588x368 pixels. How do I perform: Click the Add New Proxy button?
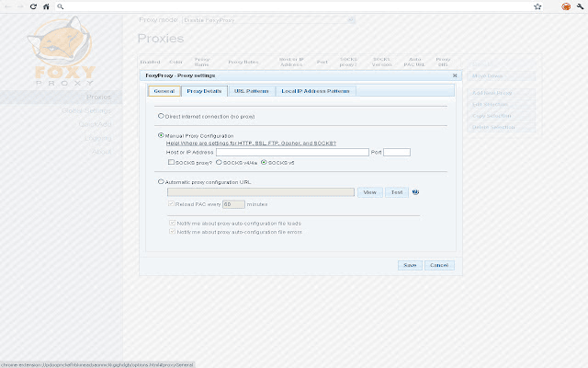(502, 93)
